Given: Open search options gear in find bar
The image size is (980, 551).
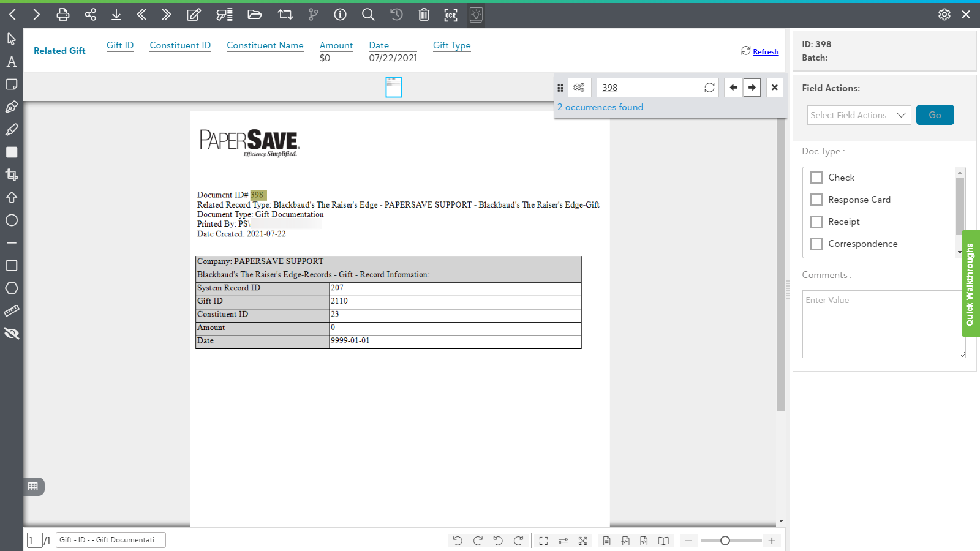Looking at the screenshot, I should [x=579, y=88].
